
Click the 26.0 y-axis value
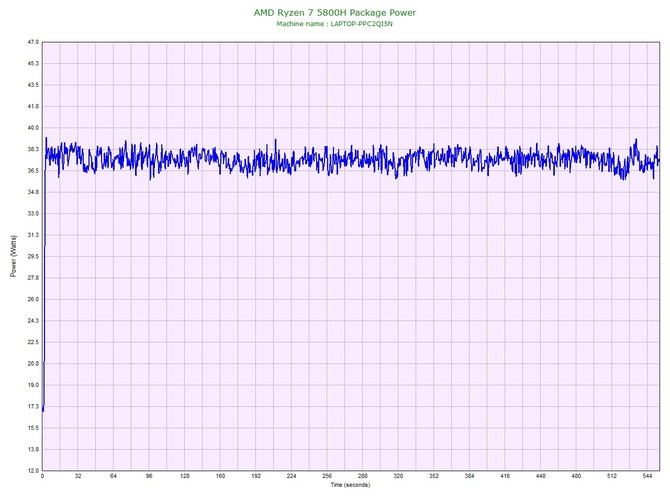coord(33,299)
